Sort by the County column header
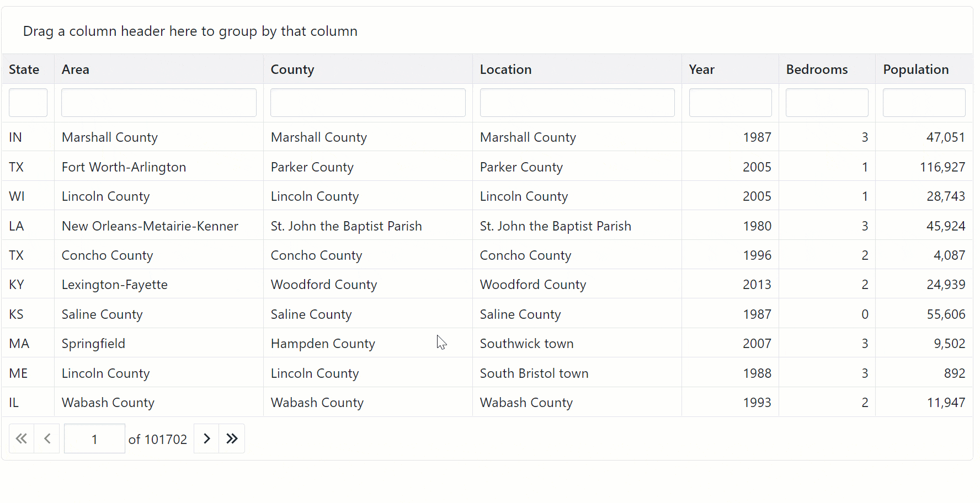This screenshot has height=503, width=980. (x=292, y=69)
